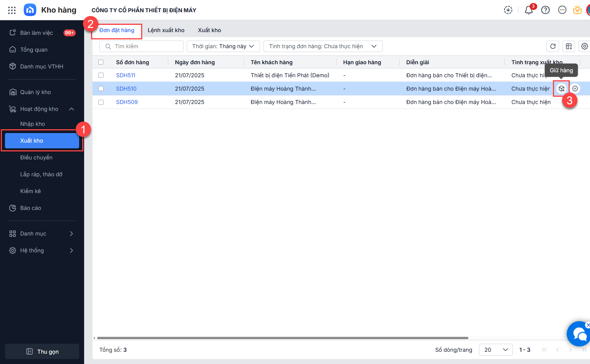The height and width of the screenshot is (364, 590).
Task: Focus the Tìm kiếm search field
Action: click(141, 46)
